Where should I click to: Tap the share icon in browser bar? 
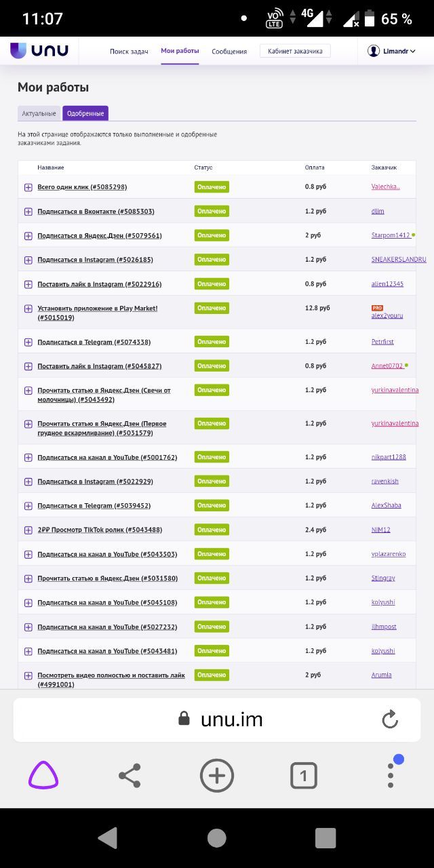tap(130, 775)
